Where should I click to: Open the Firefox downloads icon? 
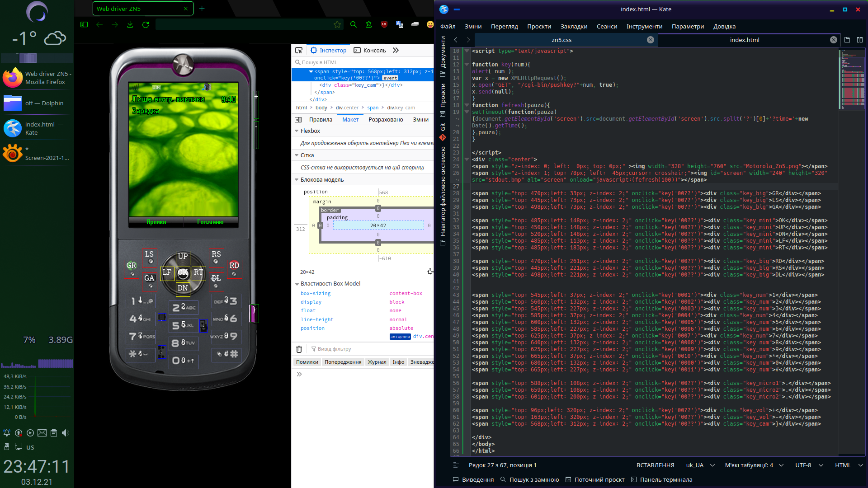(x=130, y=25)
